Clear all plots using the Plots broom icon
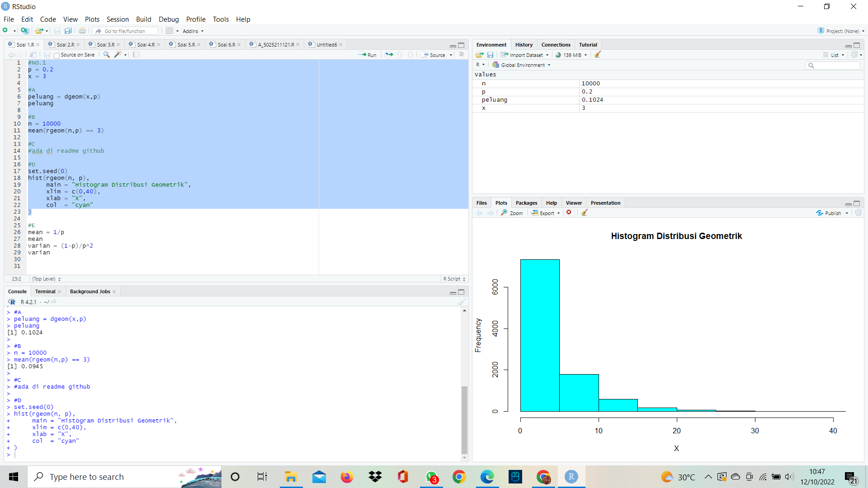The image size is (868, 488). [584, 212]
